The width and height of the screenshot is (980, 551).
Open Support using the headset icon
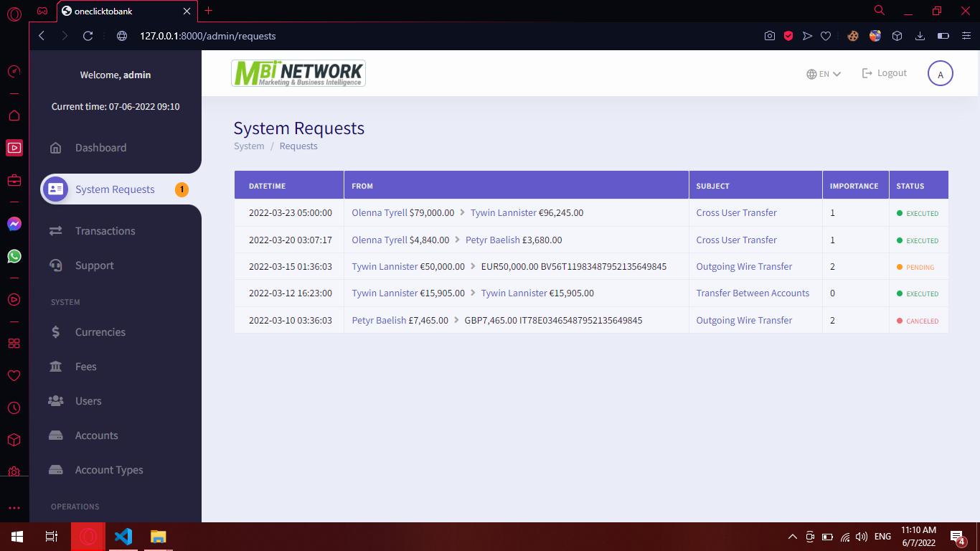point(56,265)
